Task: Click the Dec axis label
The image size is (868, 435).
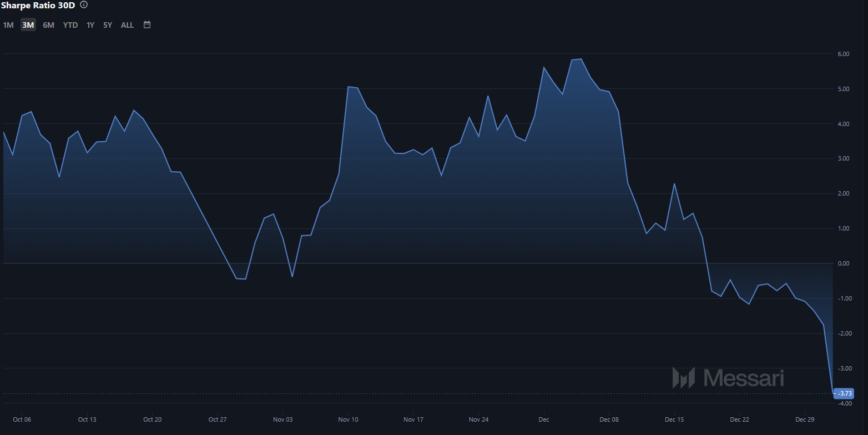Action: (x=544, y=419)
